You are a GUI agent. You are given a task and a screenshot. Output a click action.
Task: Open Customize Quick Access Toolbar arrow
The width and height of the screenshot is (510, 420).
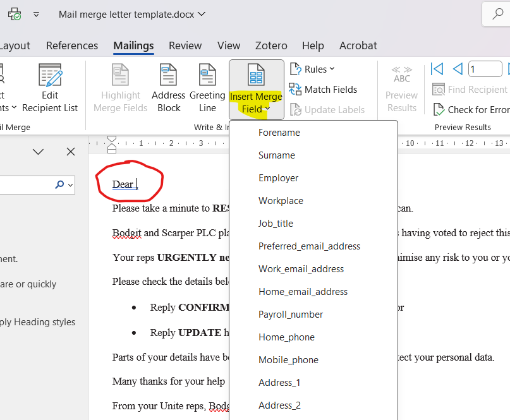click(36, 15)
